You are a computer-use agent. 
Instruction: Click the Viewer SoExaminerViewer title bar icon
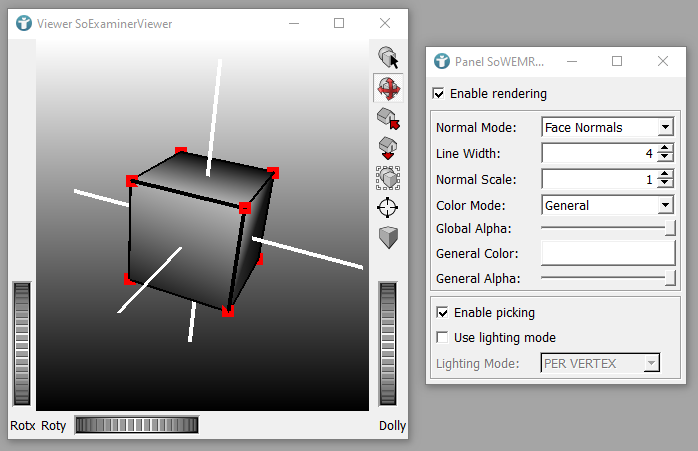point(24,23)
